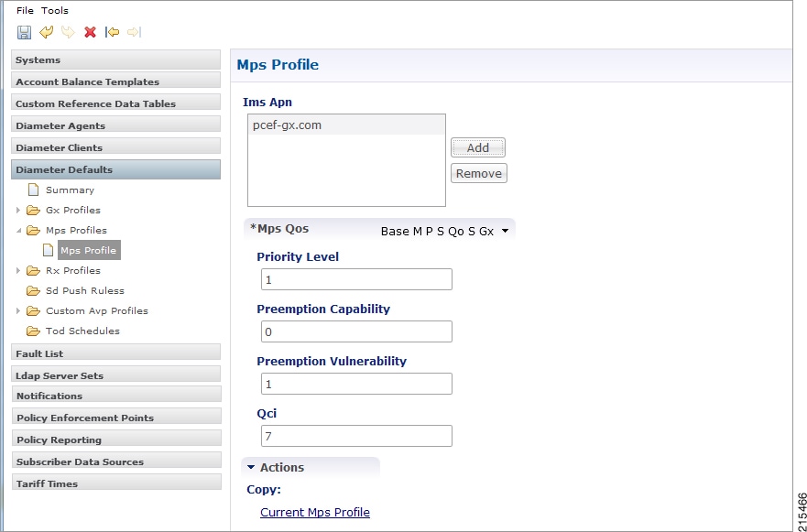This screenshot has height=532, width=807.
Task: Undo the last change
Action: tap(46, 32)
